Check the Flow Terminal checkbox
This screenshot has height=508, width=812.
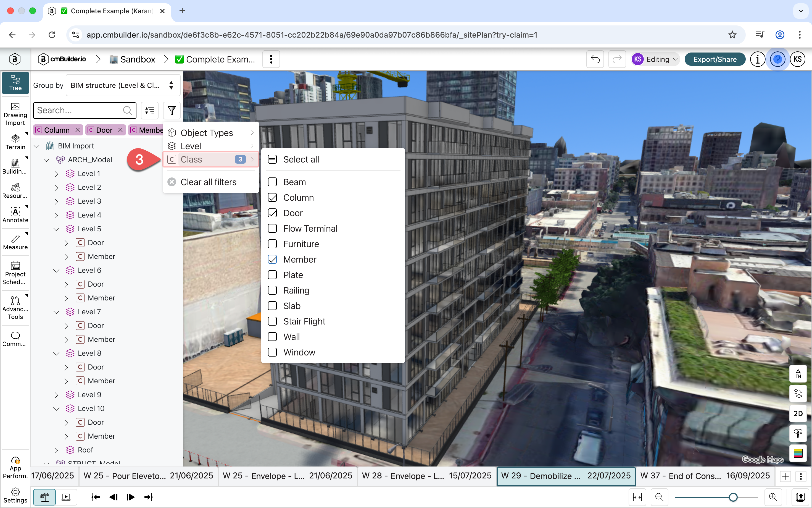point(272,229)
